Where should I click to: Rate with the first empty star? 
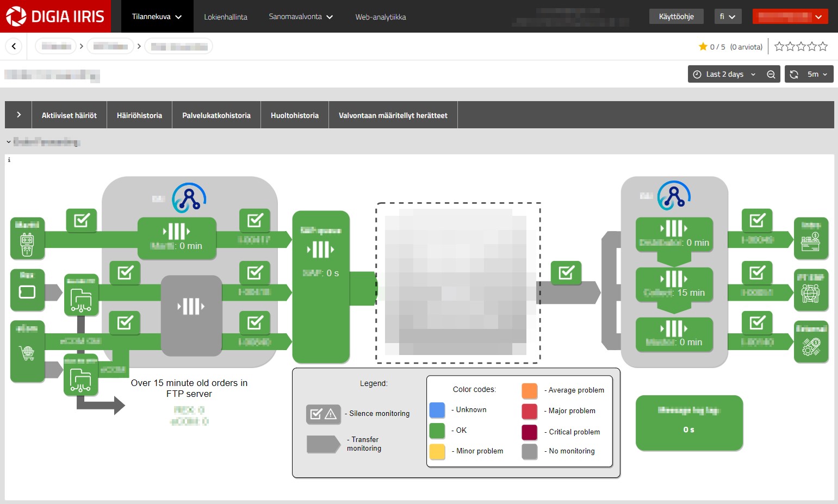click(779, 46)
